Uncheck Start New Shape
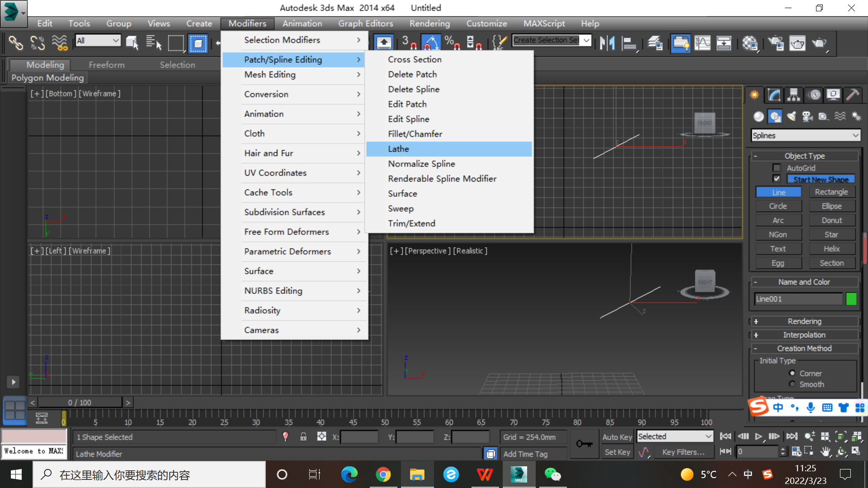 [x=777, y=178]
